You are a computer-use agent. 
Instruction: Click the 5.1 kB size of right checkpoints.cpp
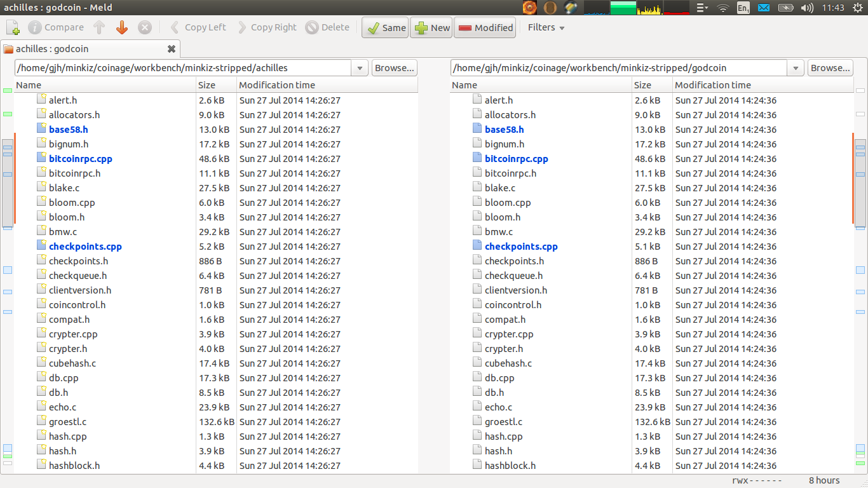pyautogui.click(x=648, y=247)
